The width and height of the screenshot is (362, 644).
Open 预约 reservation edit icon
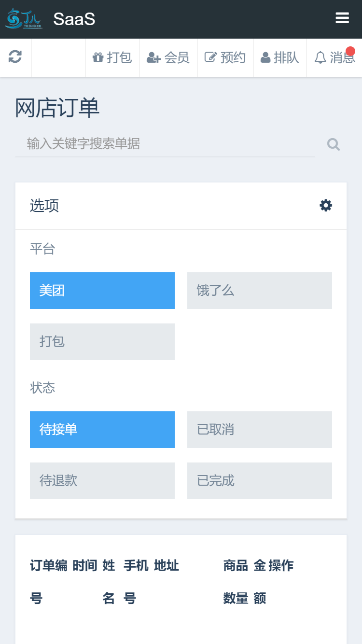[x=210, y=57]
